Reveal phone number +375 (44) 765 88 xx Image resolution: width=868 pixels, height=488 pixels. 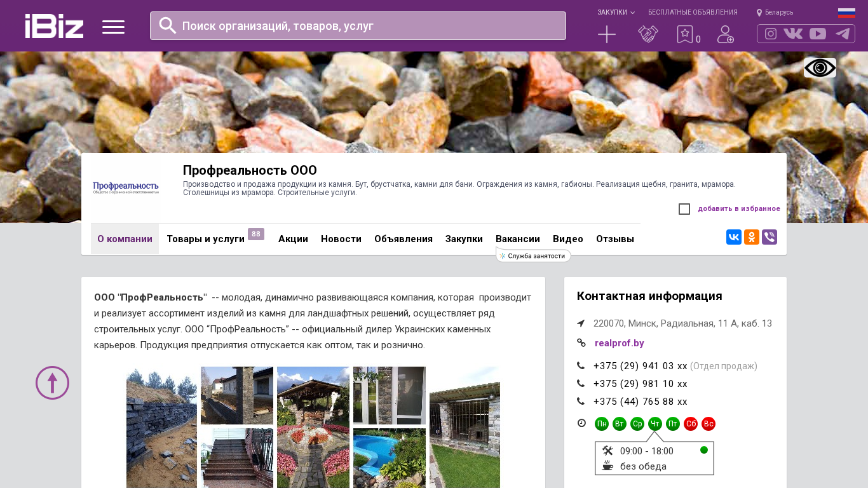[641, 402]
